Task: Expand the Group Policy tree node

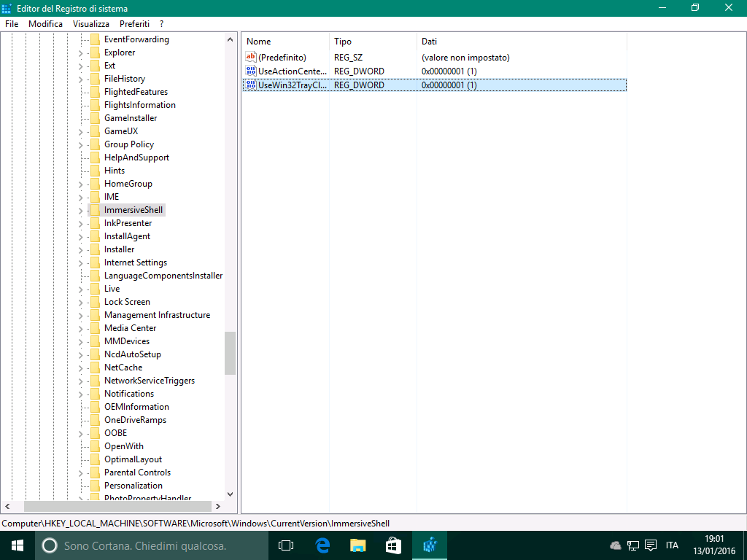Action: (x=80, y=145)
